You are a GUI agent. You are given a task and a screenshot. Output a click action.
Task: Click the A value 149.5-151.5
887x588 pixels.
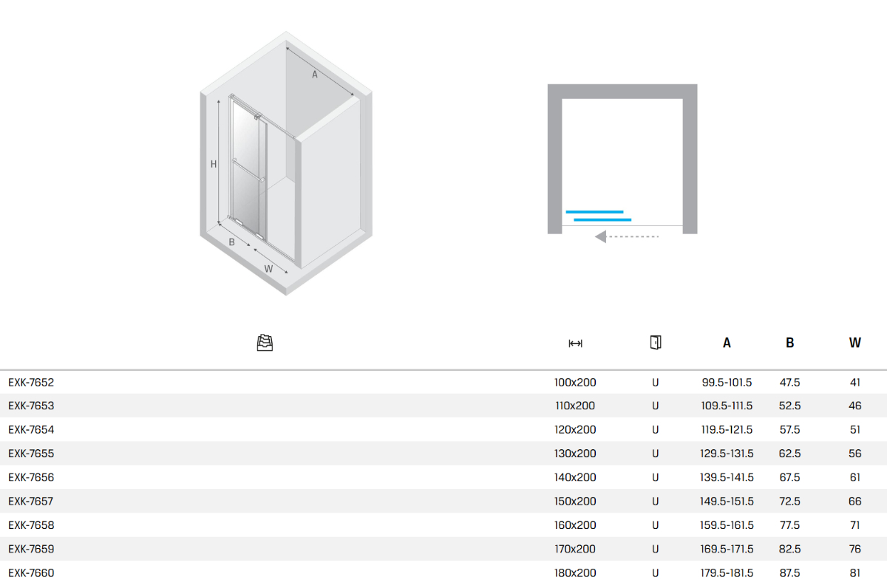[727, 501]
